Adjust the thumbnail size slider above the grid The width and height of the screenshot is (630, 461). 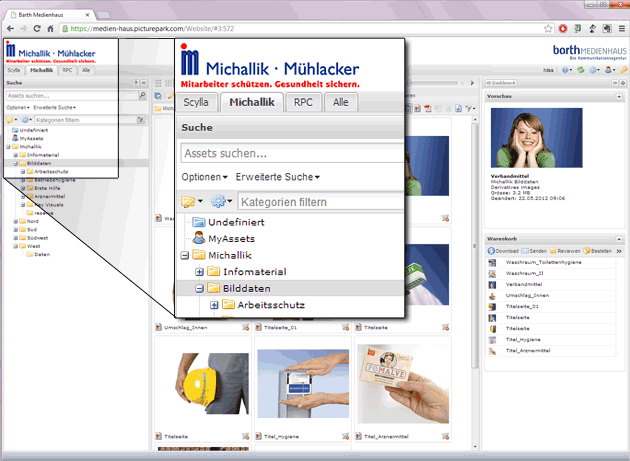[x=432, y=83]
